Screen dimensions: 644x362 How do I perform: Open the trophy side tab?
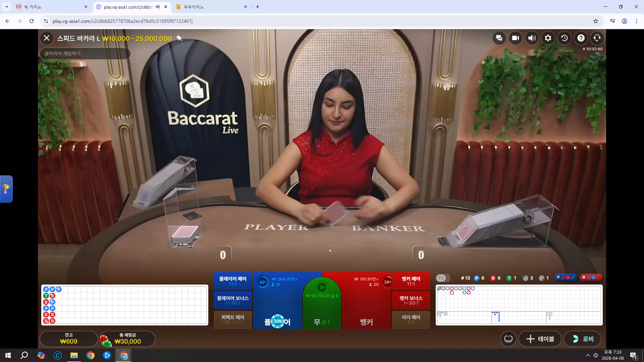(x=6, y=189)
